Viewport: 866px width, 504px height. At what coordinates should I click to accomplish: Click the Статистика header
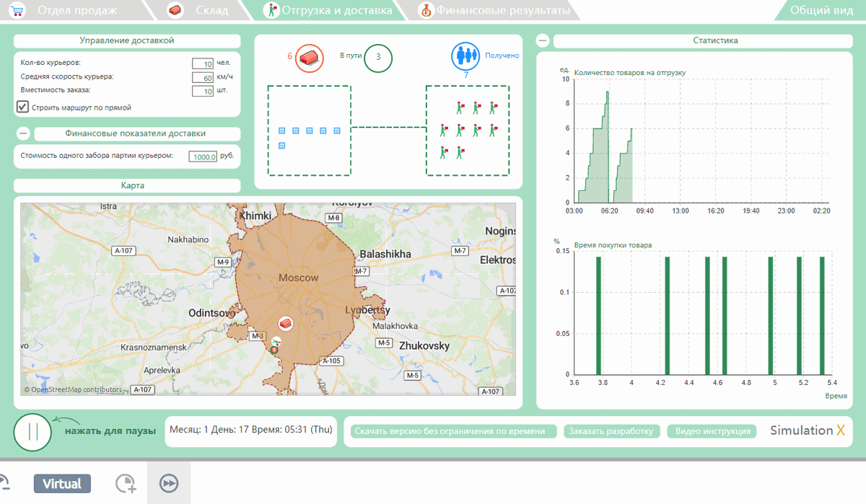703,41
